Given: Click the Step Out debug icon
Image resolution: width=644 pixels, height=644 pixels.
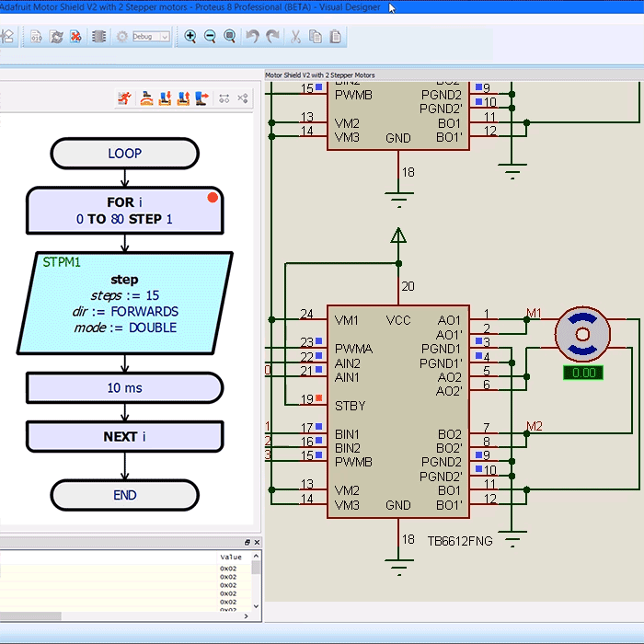Looking at the screenshot, I should pyautogui.click(x=183, y=98).
